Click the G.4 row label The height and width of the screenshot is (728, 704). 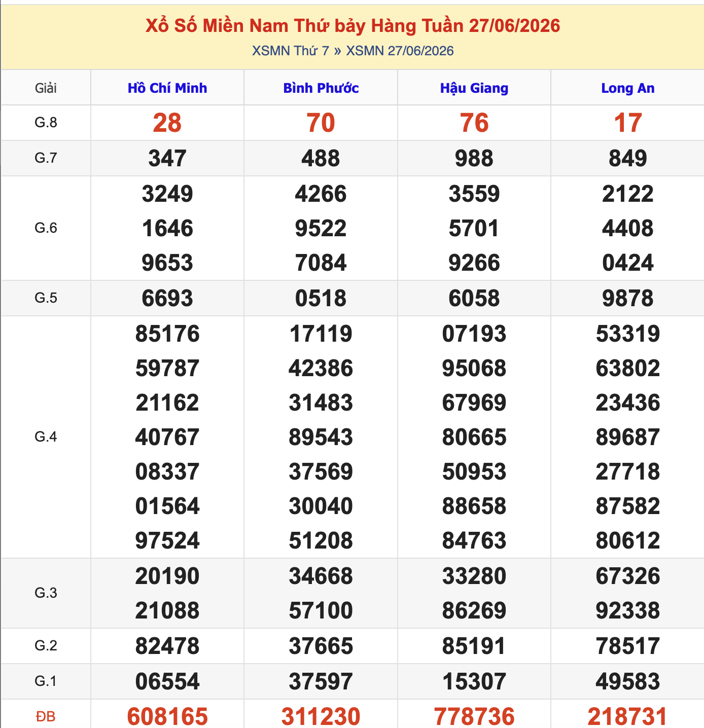(x=46, y=437)
